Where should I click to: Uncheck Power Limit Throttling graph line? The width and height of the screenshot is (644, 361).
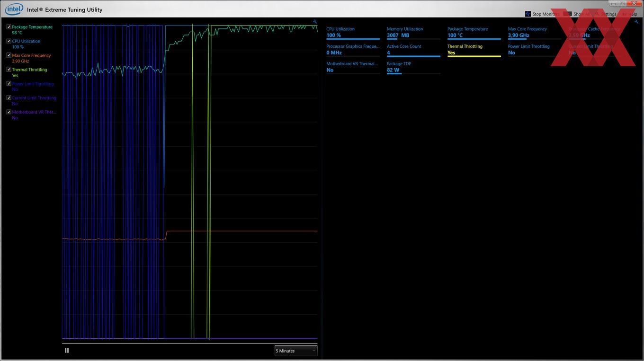pos(9,84)
